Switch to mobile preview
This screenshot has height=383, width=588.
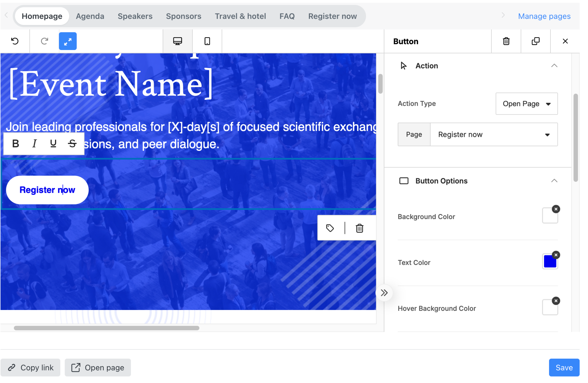[x=207, y=41]
